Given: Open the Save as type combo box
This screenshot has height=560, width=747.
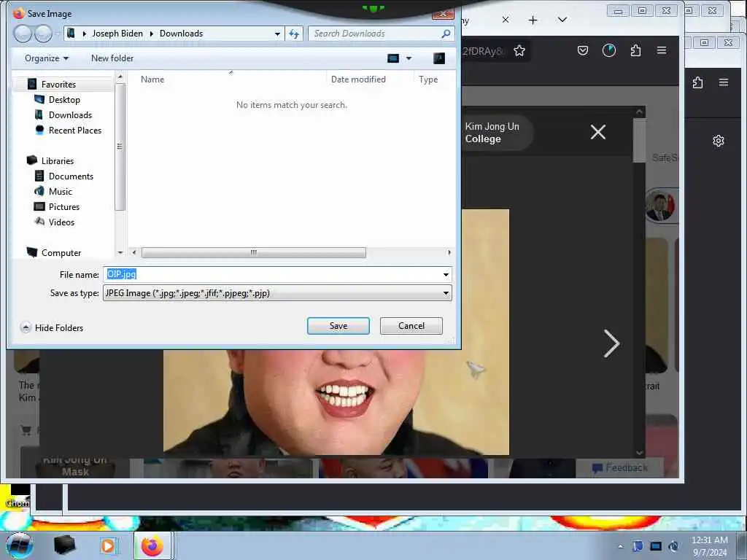Looking at the screenshot, I should [x=277, y=293].
